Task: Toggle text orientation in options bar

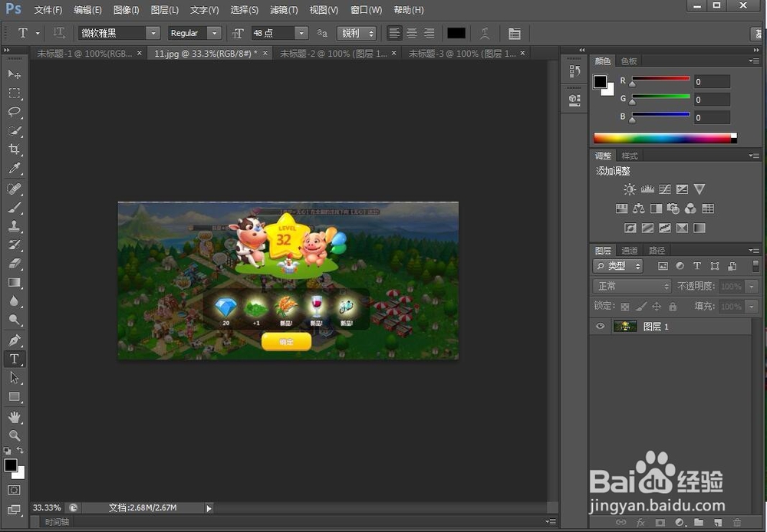Action: (x=59, y=33)
